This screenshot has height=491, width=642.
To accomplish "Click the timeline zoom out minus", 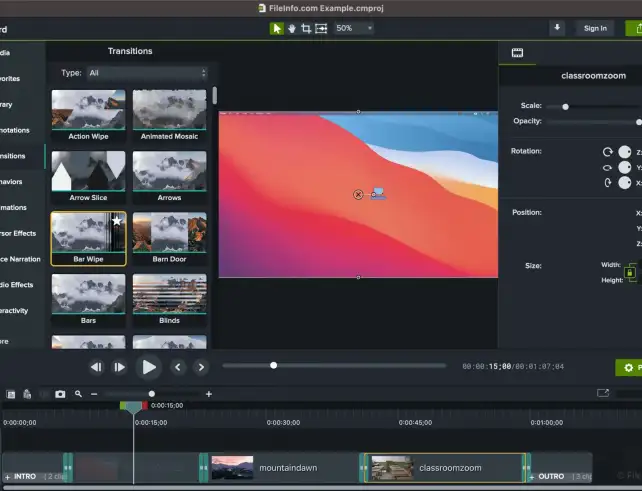I will pyautogui.click(x=94, y=394).
